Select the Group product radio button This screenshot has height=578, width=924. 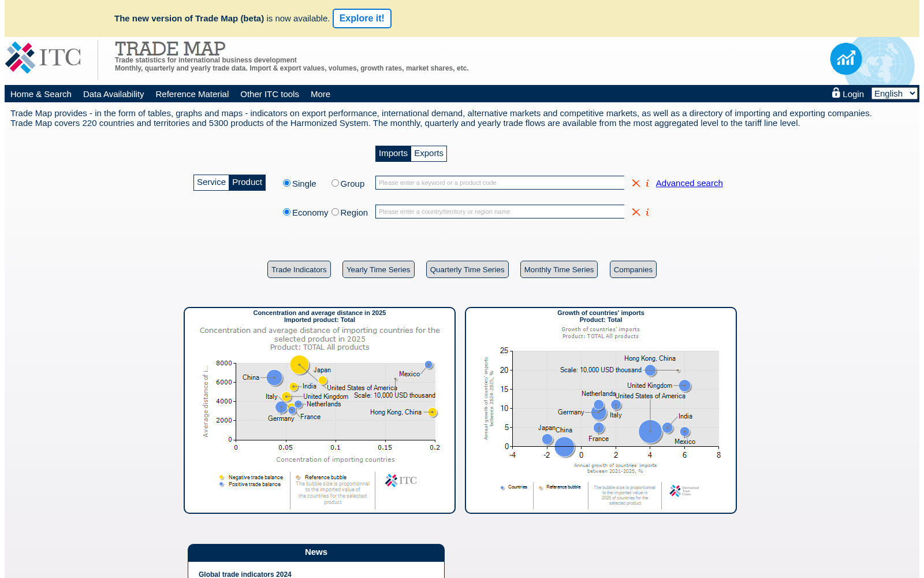[x=335, y=183]
